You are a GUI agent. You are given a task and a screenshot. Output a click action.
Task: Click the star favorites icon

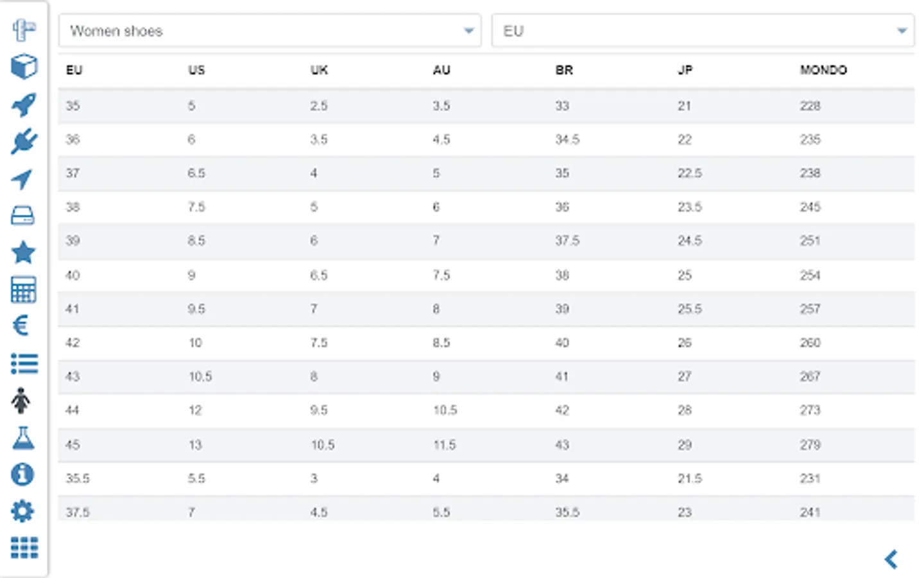[x=23, y=253]
